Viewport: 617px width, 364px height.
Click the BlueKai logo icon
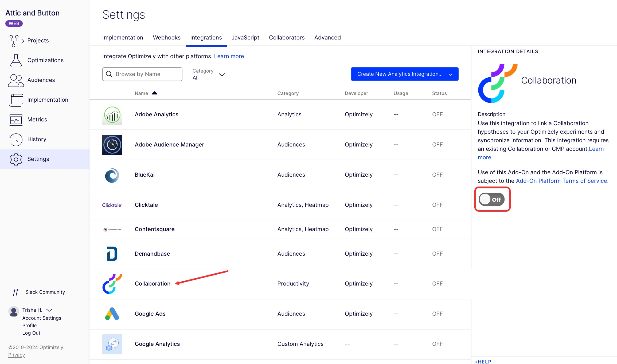coord(112,175)
